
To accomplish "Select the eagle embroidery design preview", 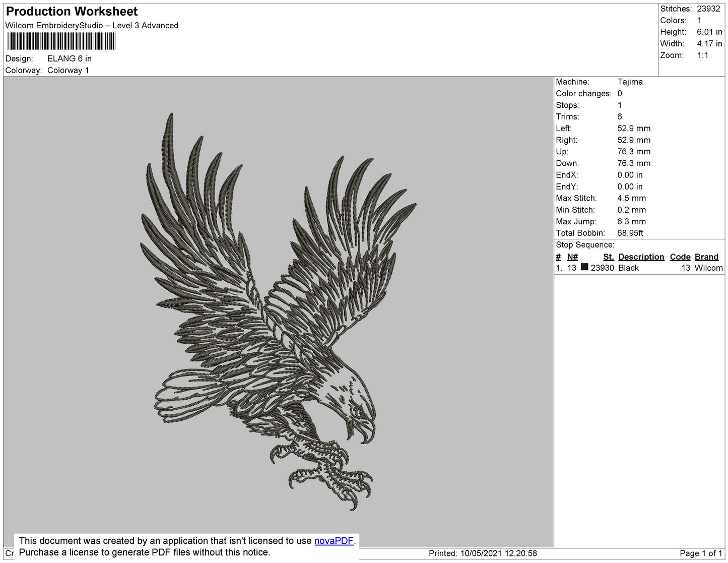I will pos(278,310).
